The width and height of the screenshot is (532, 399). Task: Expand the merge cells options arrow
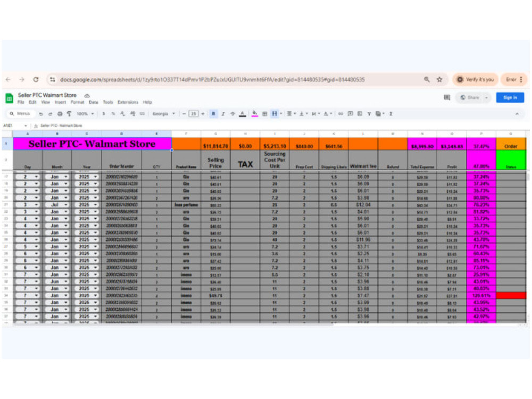point(281,114)
